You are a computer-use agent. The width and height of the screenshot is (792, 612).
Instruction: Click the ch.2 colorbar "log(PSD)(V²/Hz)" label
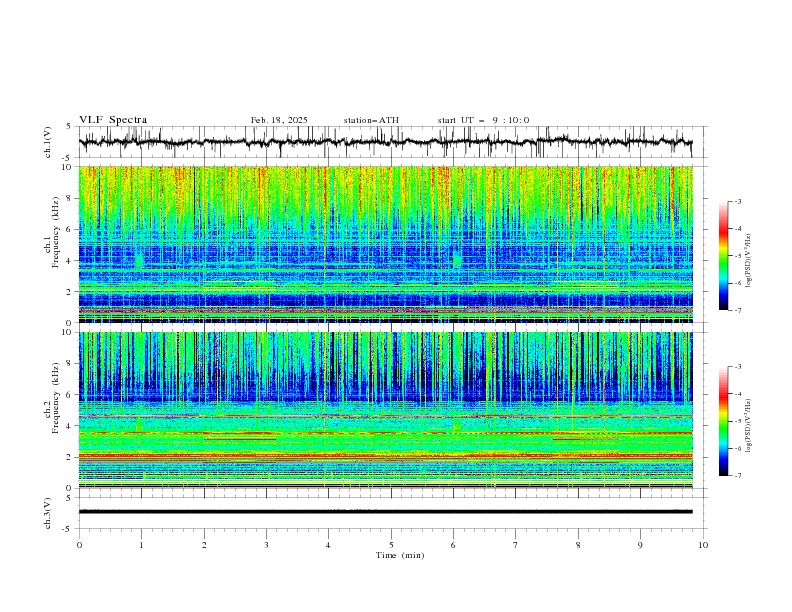click(x=749, y=426)
